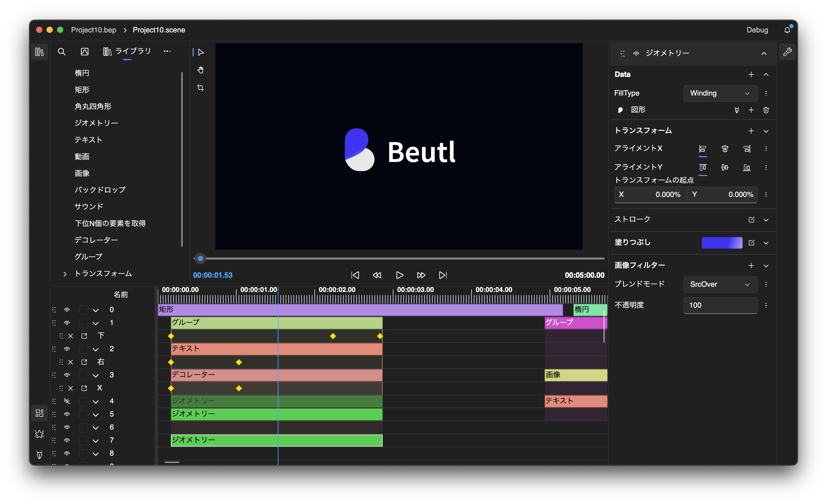827x504 pixels.
Task: Select テキスト in the library list
Action: click(88, 139)
